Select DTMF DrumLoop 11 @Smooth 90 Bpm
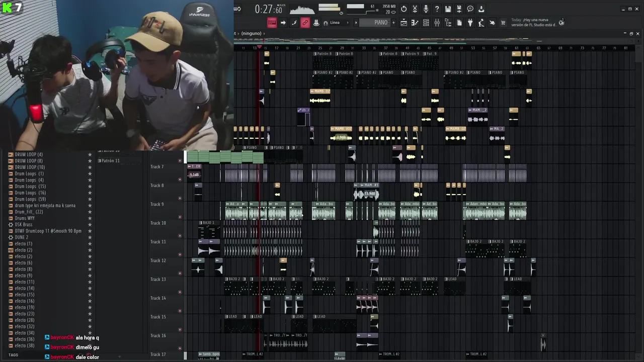The width and height of the screenshot is (644, 362). 48,231
